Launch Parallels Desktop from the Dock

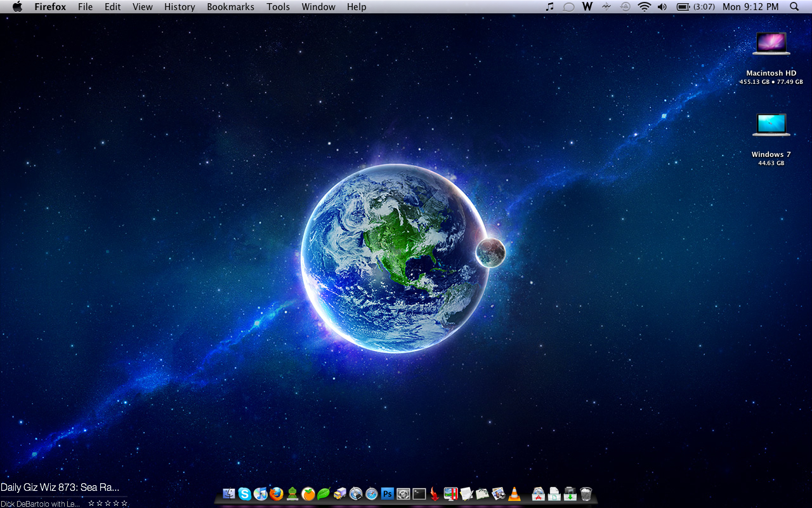pyautogui.click(x=451, y=493)
